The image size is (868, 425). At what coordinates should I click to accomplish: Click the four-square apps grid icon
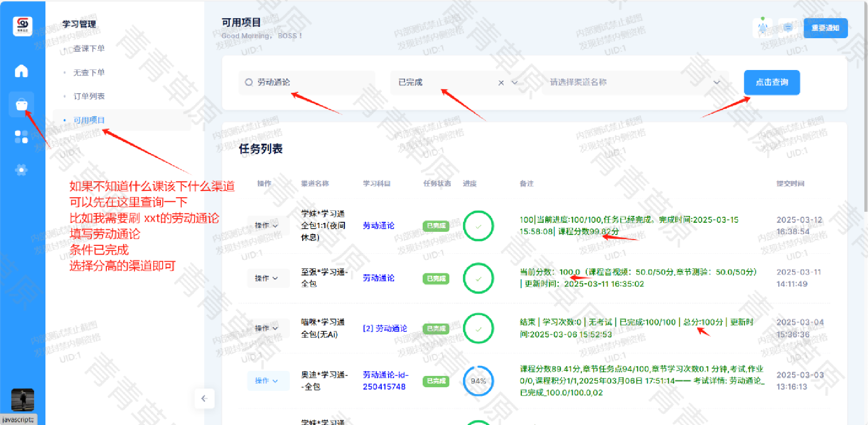(21, 137)
